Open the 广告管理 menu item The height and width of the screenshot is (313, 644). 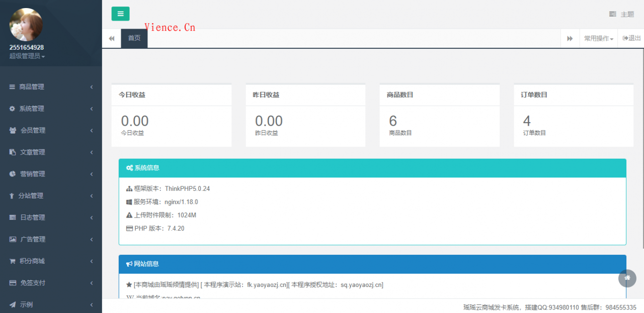50,239
